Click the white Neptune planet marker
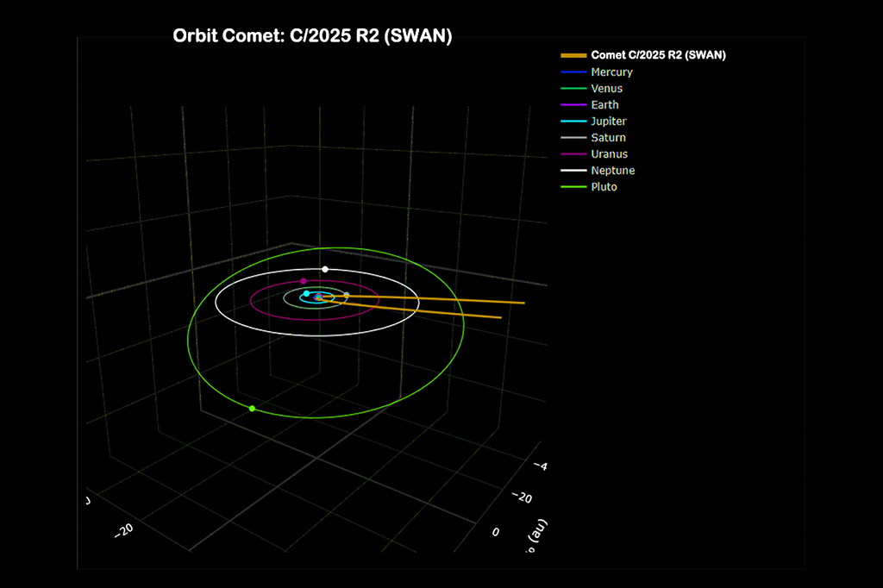This screenshot has width=883, height=588. point(325,270)
